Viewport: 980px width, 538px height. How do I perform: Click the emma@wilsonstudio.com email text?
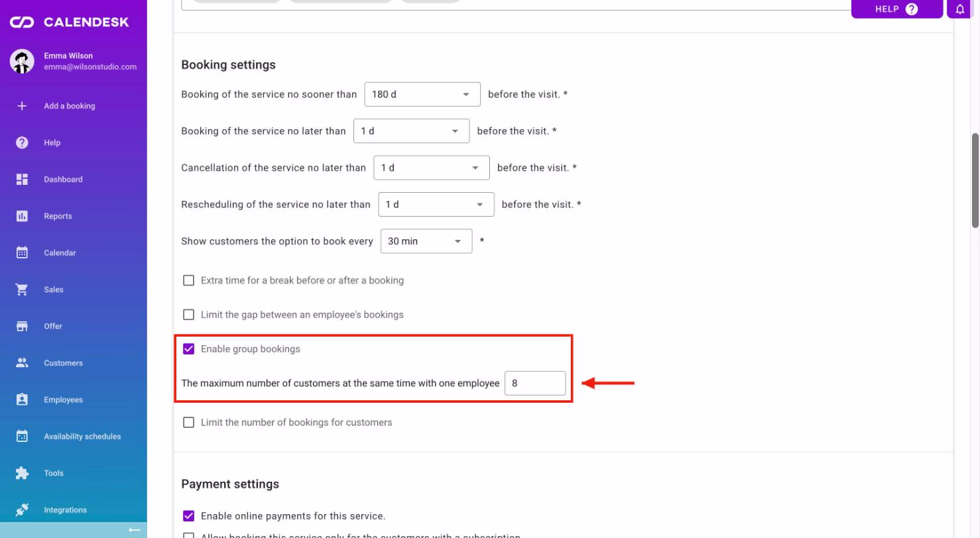90,67
